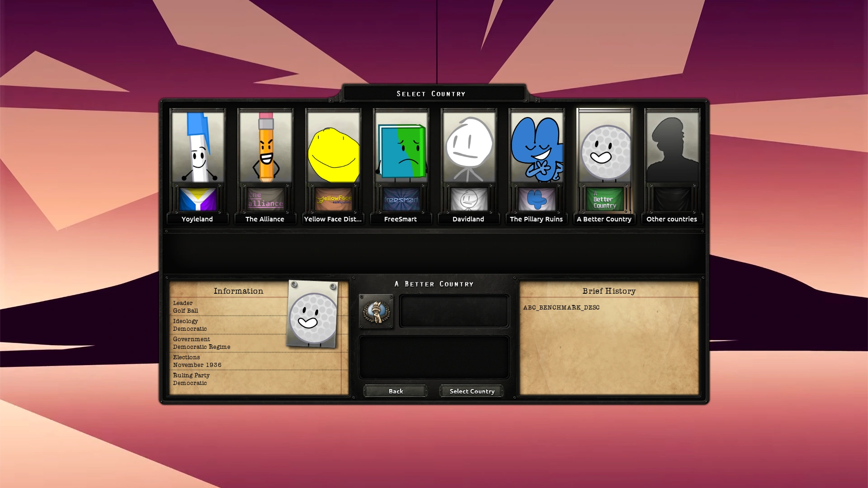This screenshot has width=868, height=488.
Task: Click the Yoyleland flag
Action: [198, 199]
